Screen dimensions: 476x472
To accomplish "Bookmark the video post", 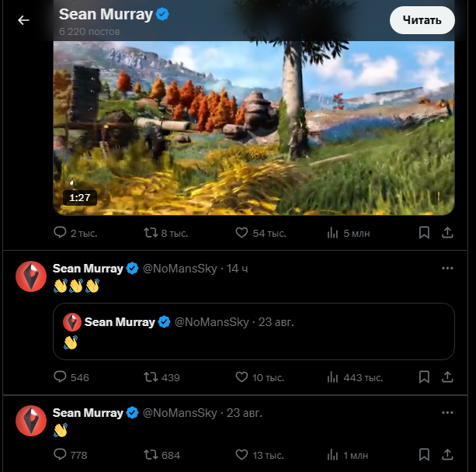I will pyautogui.click(x=424, y=232).
